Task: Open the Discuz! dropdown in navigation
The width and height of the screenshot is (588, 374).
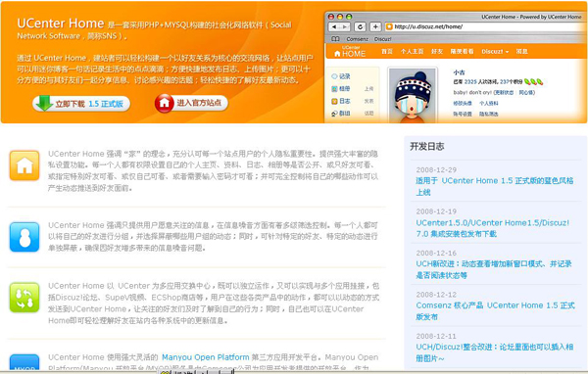Action: click(495, 51)
